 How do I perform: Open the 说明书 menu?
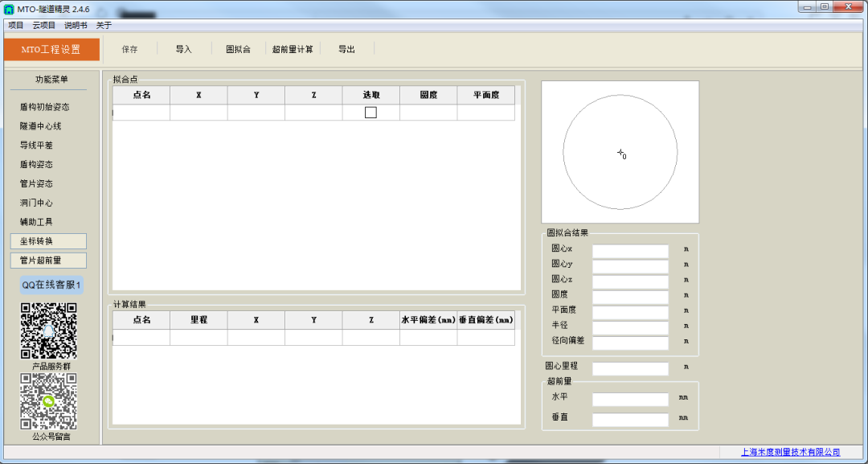[76, 25]
